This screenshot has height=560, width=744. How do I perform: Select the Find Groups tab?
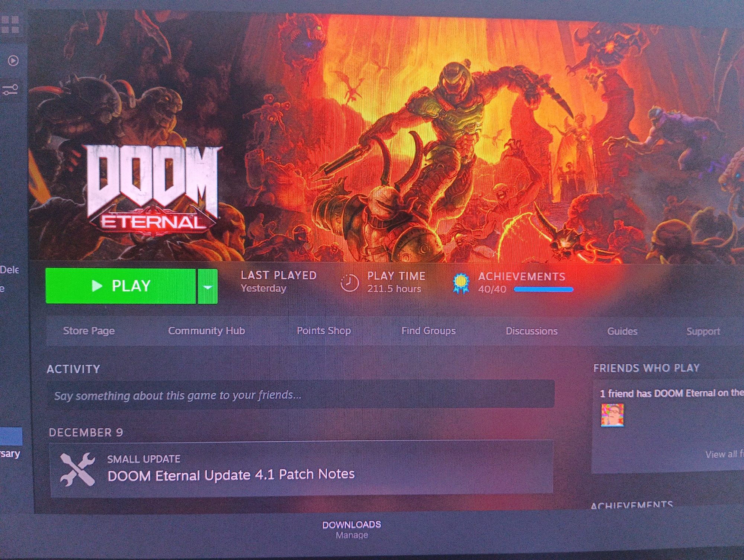(x=429, y=331)
